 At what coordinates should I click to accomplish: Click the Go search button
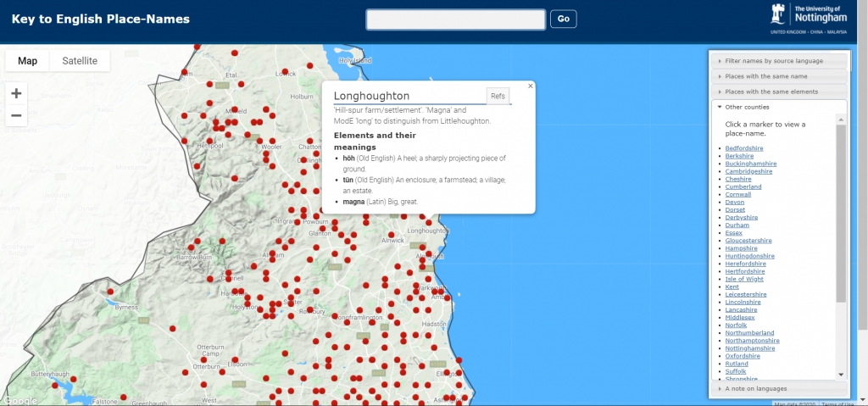tap(564, 19)
